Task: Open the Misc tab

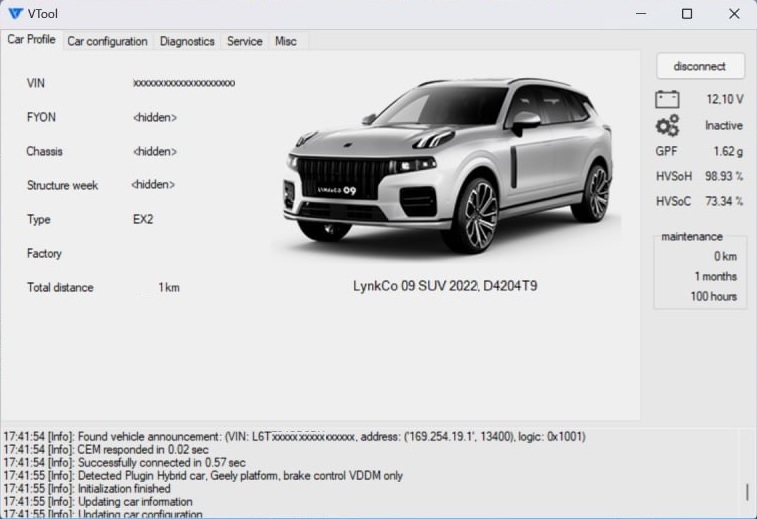Action: (x=286, y=41)
